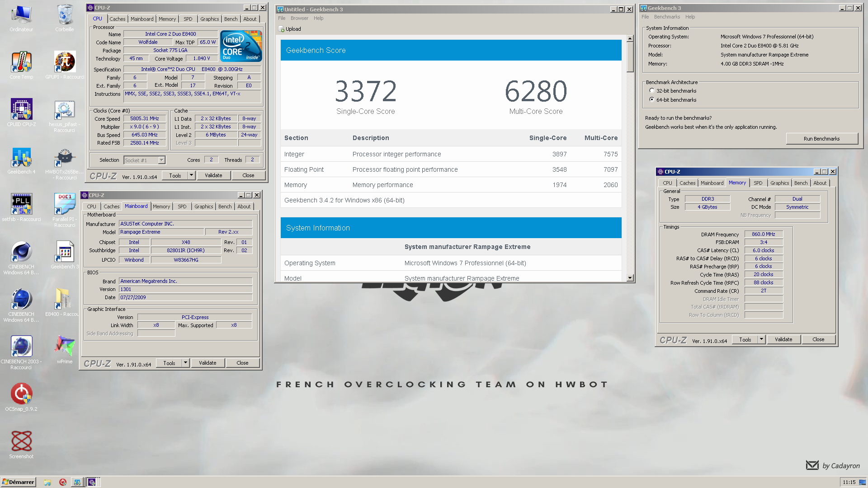Open wPrime desktop icon
Image resolution: width=868 pixels, height=488 pixels.
point(65,350)
